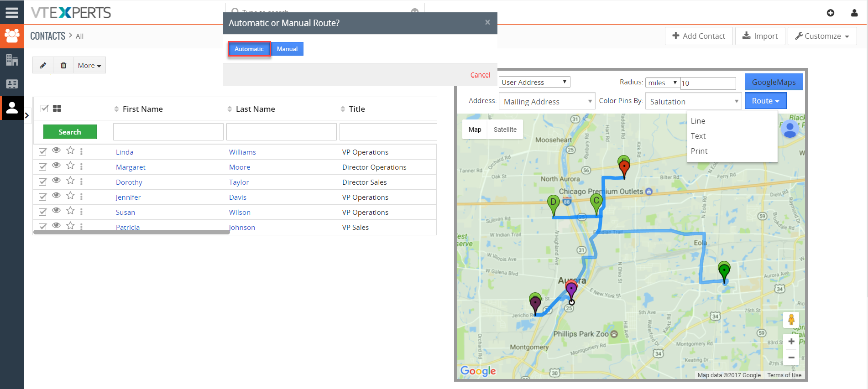Click the contacts table horizontal scrollbar

coord(131,232)
